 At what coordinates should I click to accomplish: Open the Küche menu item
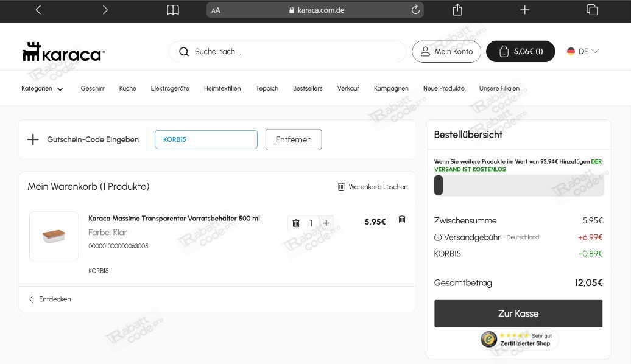click(127, 88)
